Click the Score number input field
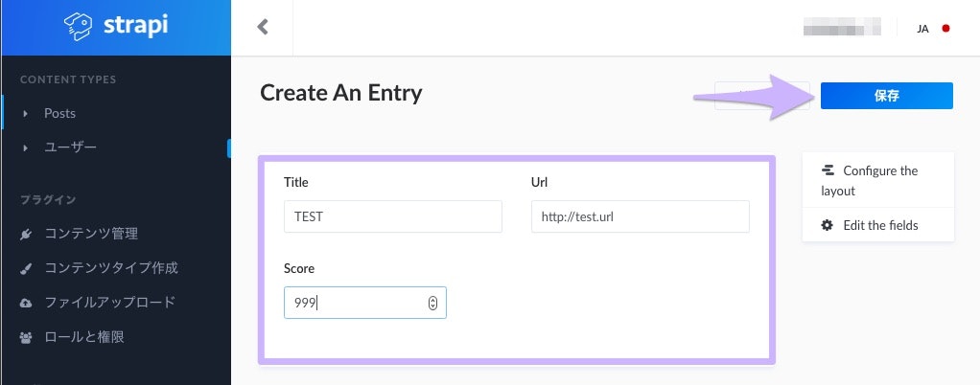The image size is (980, 385). click(355, 303)
